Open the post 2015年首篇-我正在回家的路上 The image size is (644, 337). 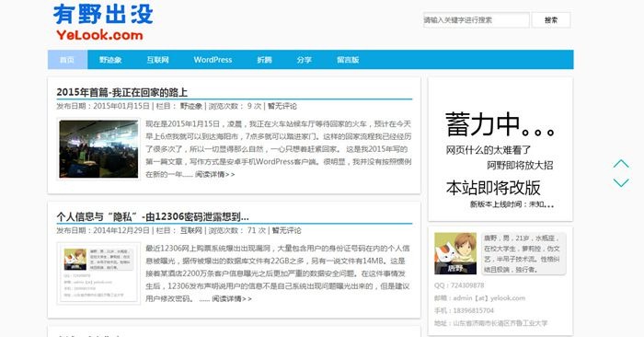pos(122,92)
